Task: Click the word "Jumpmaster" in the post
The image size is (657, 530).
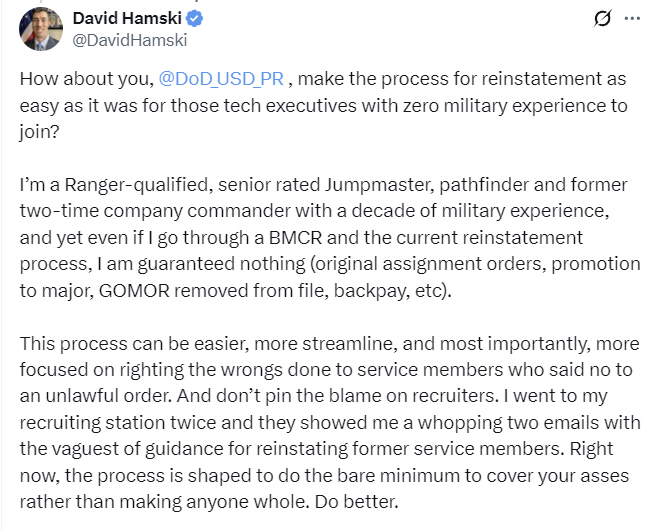Action: [x=379, y=185]
